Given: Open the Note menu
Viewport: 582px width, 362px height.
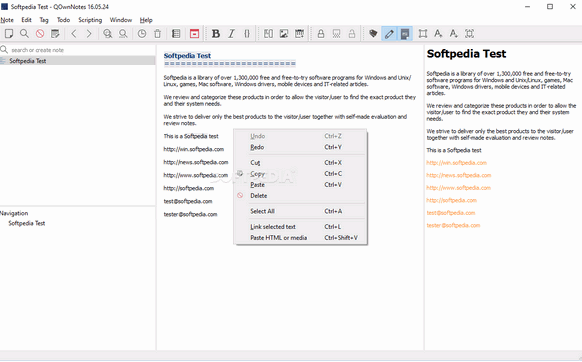Looking at the screenshot, I should coord(7,20).
